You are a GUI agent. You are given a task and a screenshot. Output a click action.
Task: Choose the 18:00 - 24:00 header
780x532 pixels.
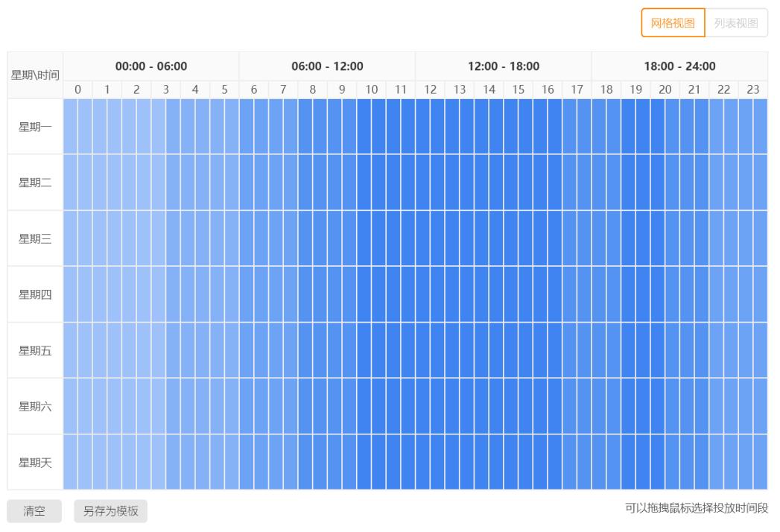click(x=679, y=66)
